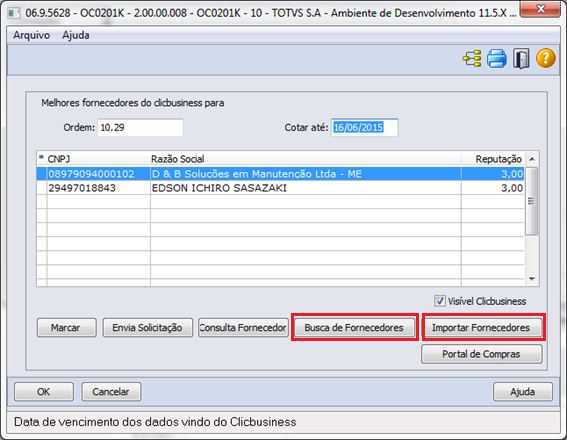Click the supplier list scroll-down arrow
Viewport: 567px width, 440px height.
click(x=532, y=278)
